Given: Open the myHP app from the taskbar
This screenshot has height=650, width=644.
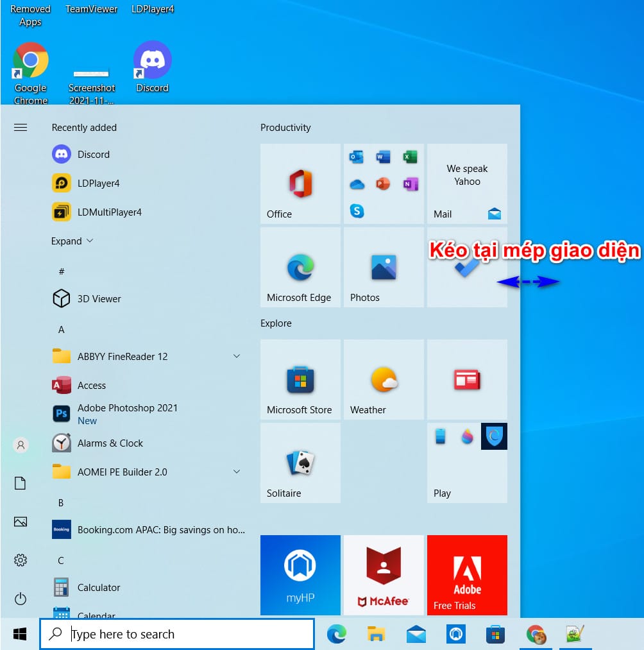Looking at the screenshot, I should (455, 634).
